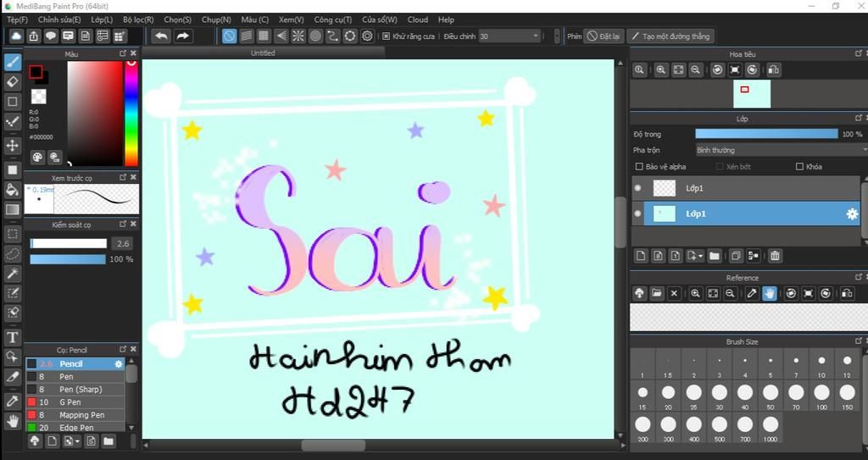Click the rainbow hue strip in color panel

tap(131, 114)
